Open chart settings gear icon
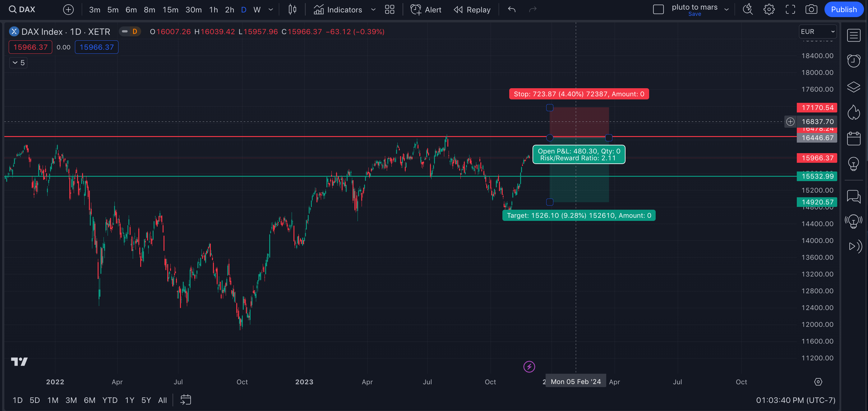Screen dimensions: 868x411 [x=769, y=9]
